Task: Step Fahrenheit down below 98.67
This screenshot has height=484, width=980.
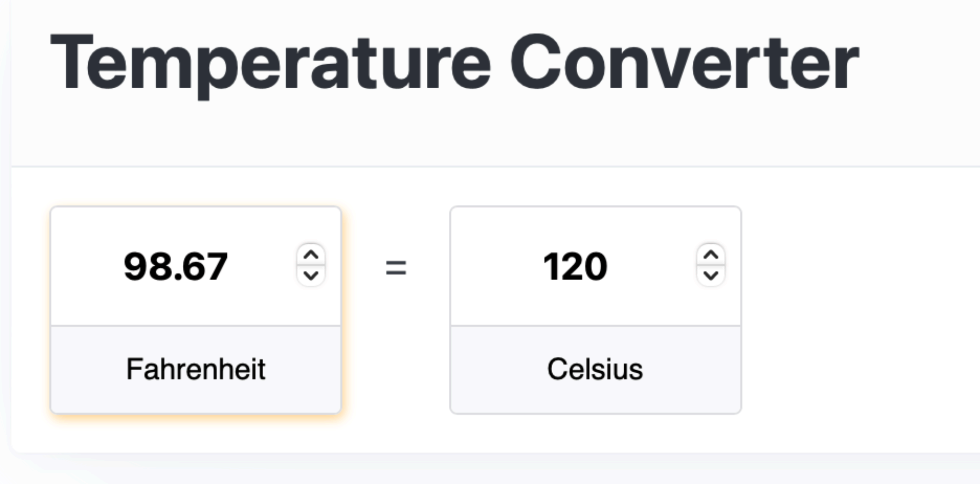Action: point(311,276)
